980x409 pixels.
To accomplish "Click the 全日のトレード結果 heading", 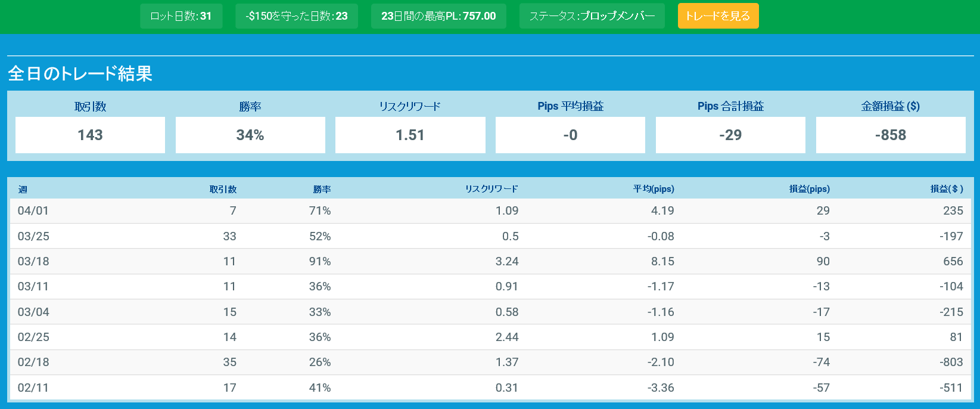I will point(80,73).
